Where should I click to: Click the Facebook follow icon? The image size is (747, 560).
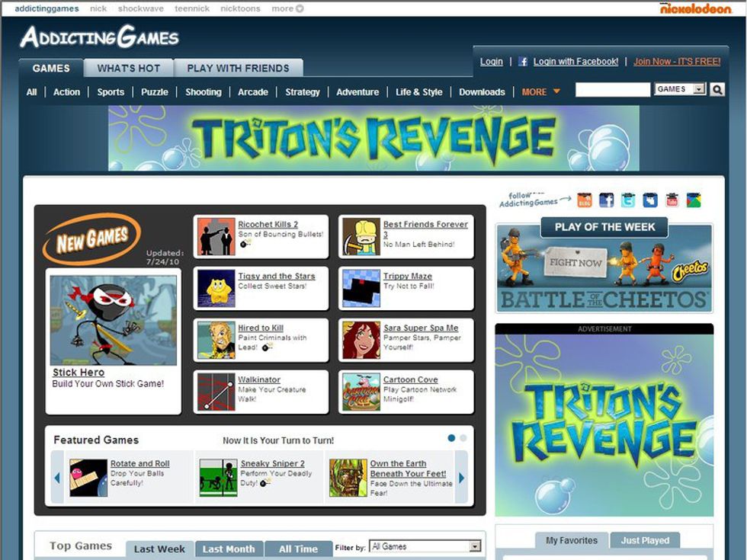[x=607, y=200]
